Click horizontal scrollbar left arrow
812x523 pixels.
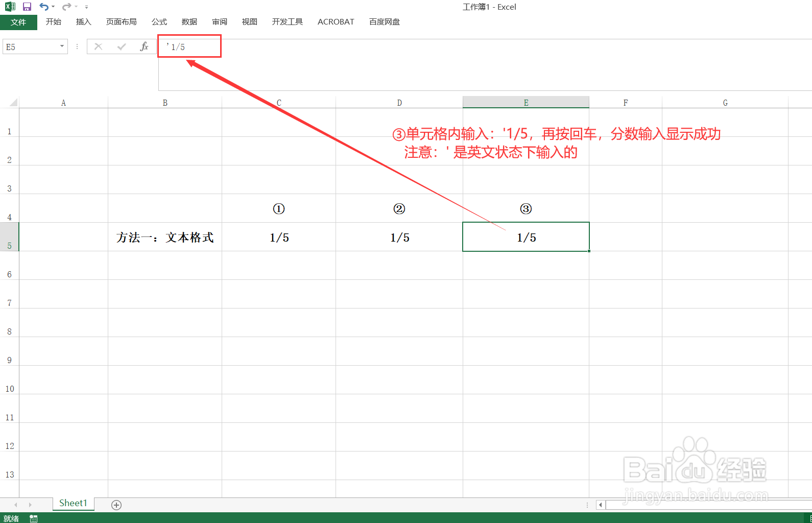(x=601, y=505)
